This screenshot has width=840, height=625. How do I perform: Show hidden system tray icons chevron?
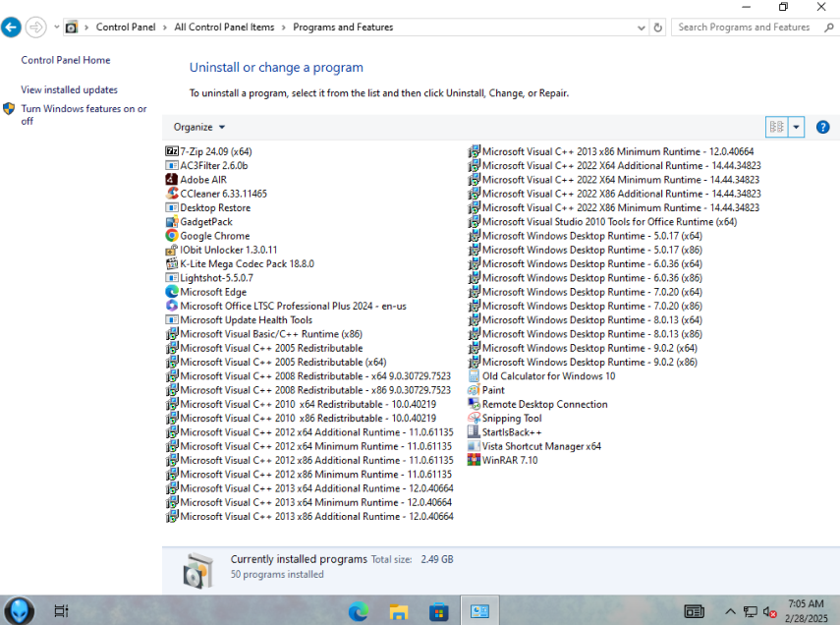click(730, 611)
